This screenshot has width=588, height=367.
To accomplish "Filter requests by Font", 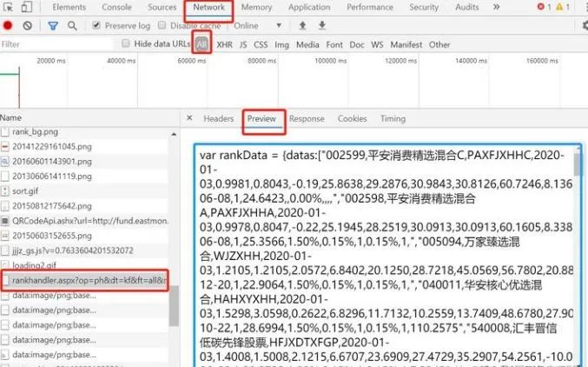I will click(x=334, y=44).
